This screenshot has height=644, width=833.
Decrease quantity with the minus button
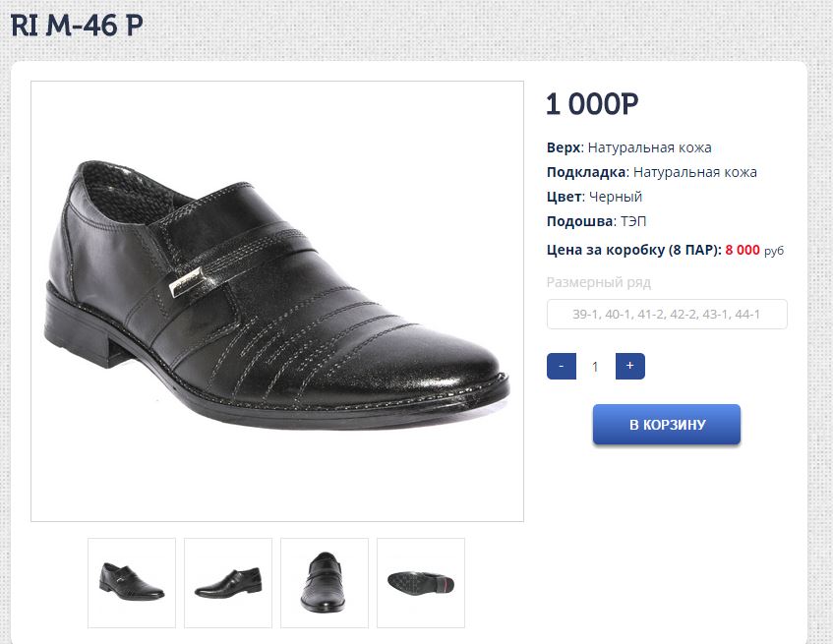point(561,367)
